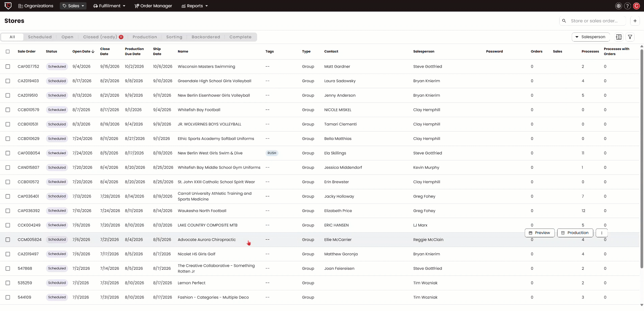
Task: Switch to the Complete tab
Action: click(241, 37)
